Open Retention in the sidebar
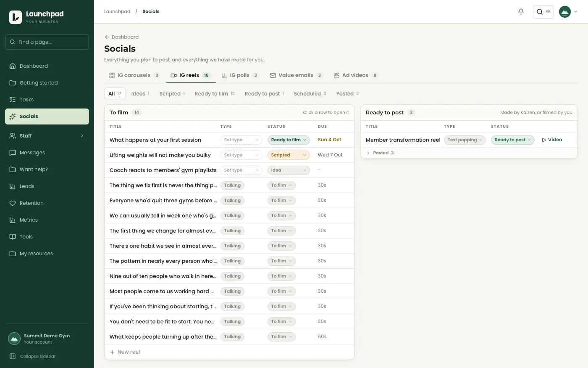Viewport: 588px width, 368px height. (x=47, y=203)
